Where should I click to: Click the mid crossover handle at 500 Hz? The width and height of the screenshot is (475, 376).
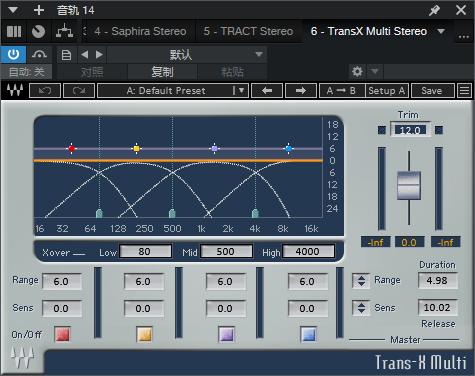[172, 213]
